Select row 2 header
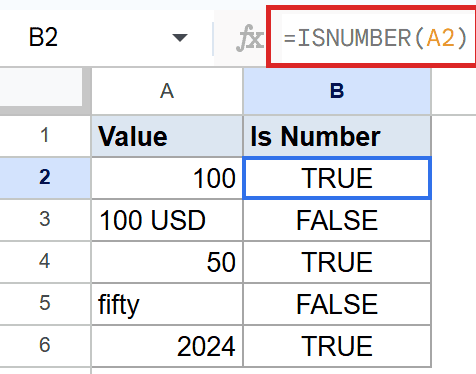 (x=45, y=177)
